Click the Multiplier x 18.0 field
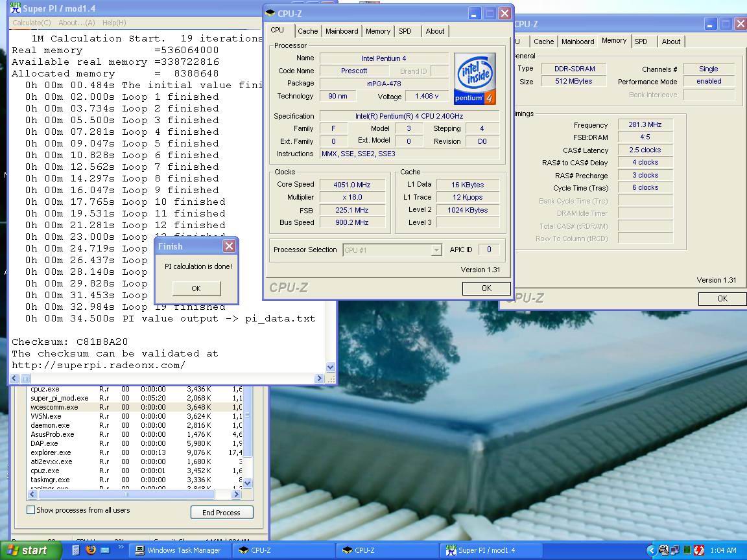Screen dimensions: 747x560 [x=352, y=197]
